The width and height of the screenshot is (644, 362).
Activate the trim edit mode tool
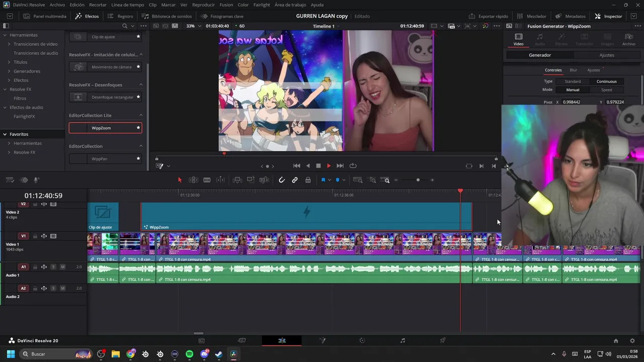click(193, 180)
